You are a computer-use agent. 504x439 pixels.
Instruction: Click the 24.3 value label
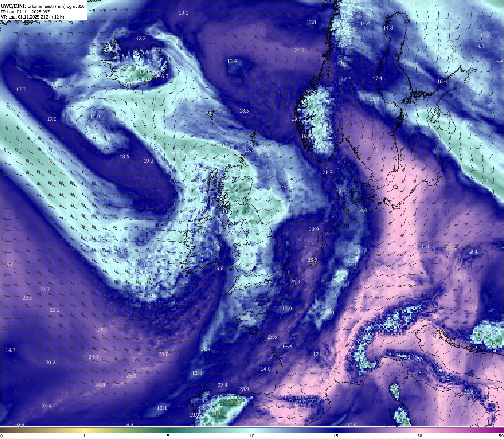coord(295,282)
